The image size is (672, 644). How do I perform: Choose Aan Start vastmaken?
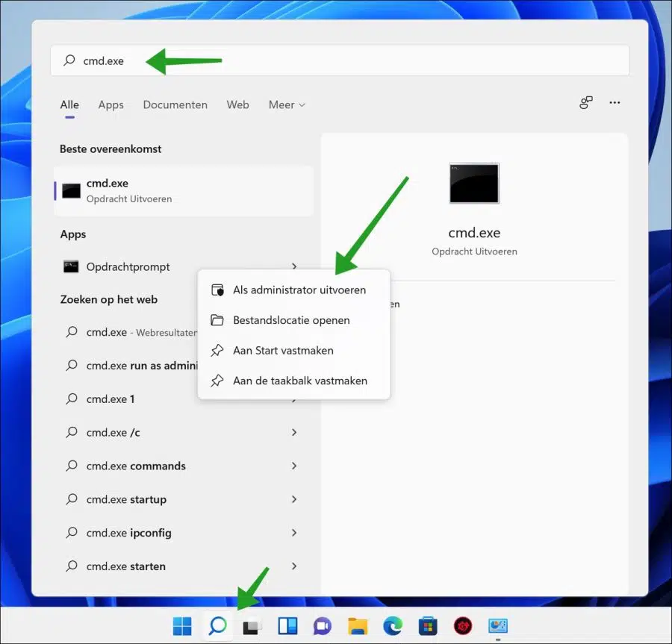click(294, 351)
